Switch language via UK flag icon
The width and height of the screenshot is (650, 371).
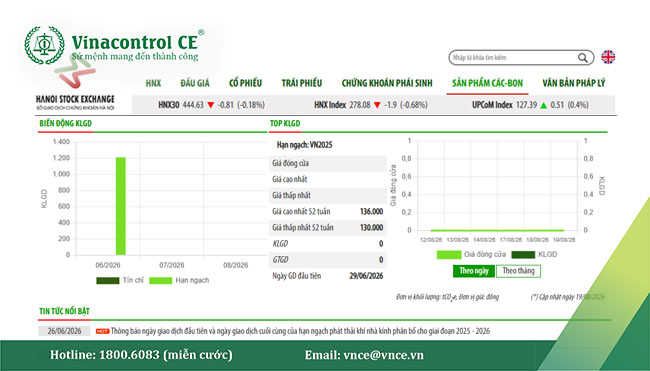(608, 57)
